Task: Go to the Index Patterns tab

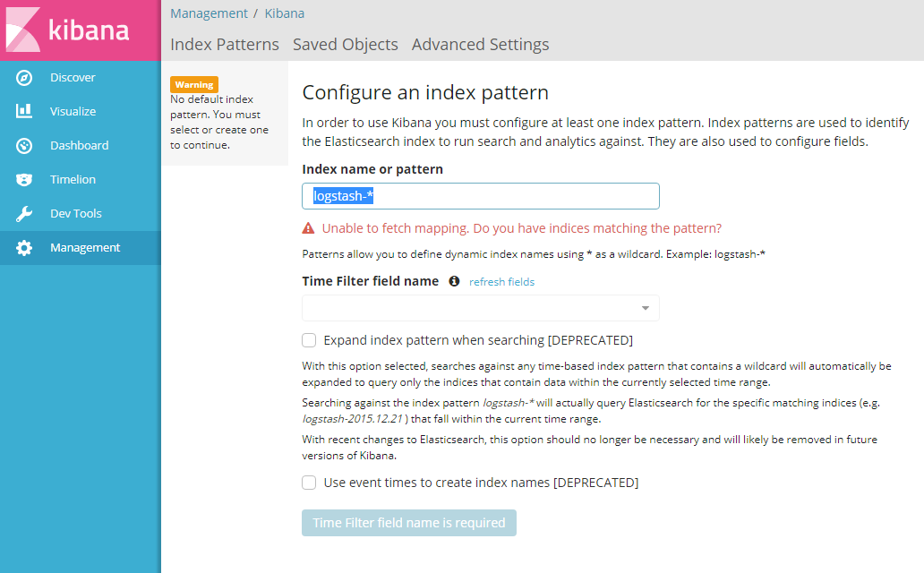Action: point(225,44)
